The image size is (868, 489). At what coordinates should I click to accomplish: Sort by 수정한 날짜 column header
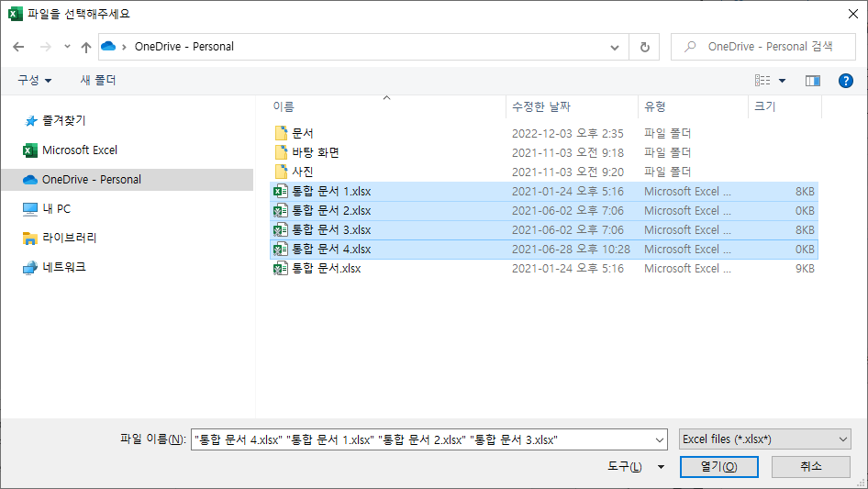click(540, 106)
